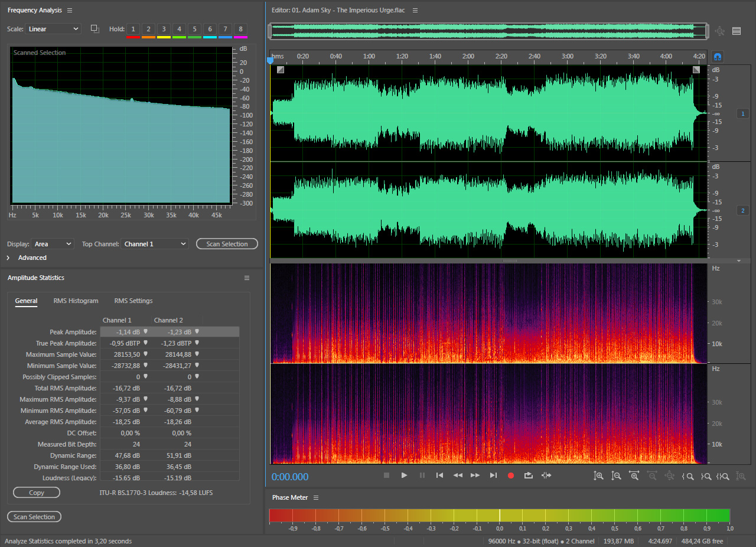Open the Amplitude Statistics panel menu
This screenshot has height=547, width=756.
(247, 278)
